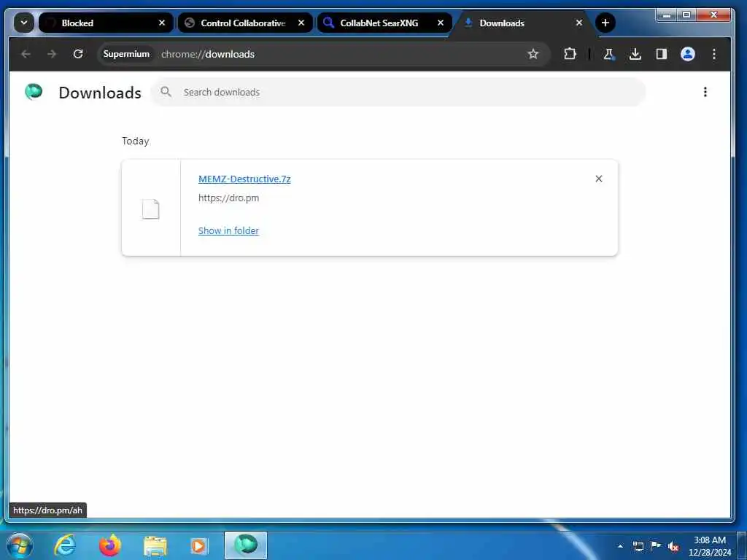Switch to the Control Collaborative tab
Screen dimensions: 747x560
click(245, 23)
